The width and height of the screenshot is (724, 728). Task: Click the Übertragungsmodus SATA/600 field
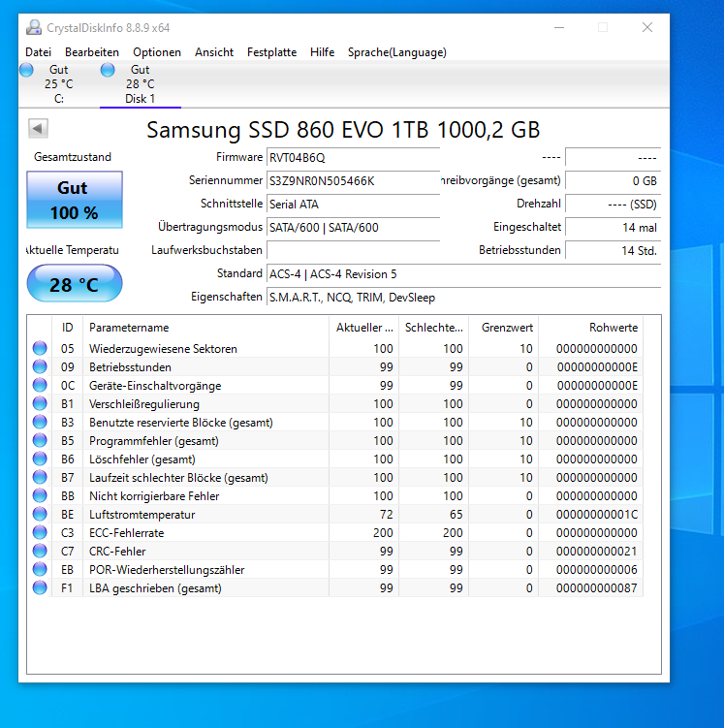(x=353, y=228)
